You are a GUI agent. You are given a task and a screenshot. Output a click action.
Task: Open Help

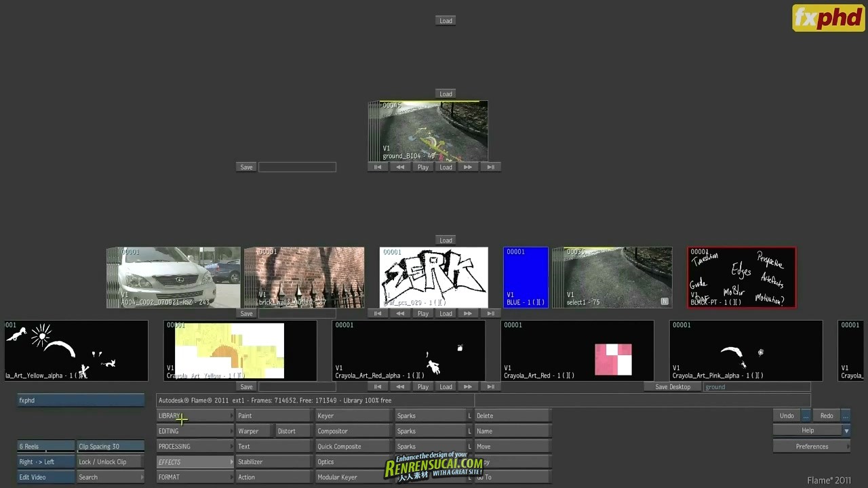pyautogui.click(x=808, y=431)
